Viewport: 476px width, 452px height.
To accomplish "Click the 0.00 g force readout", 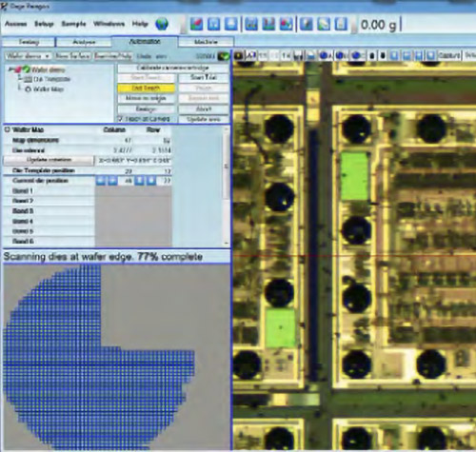I will pos(379,25).
